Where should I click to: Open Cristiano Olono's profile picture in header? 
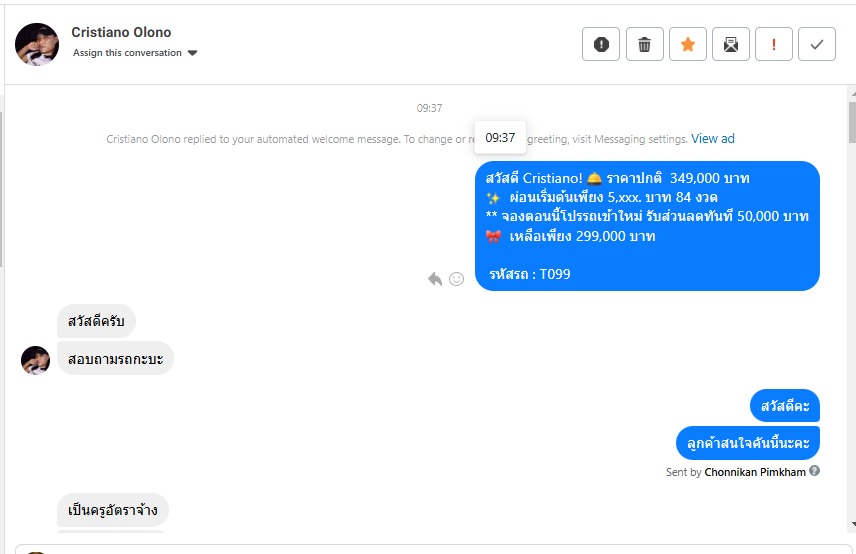click(x=37, y=44)
